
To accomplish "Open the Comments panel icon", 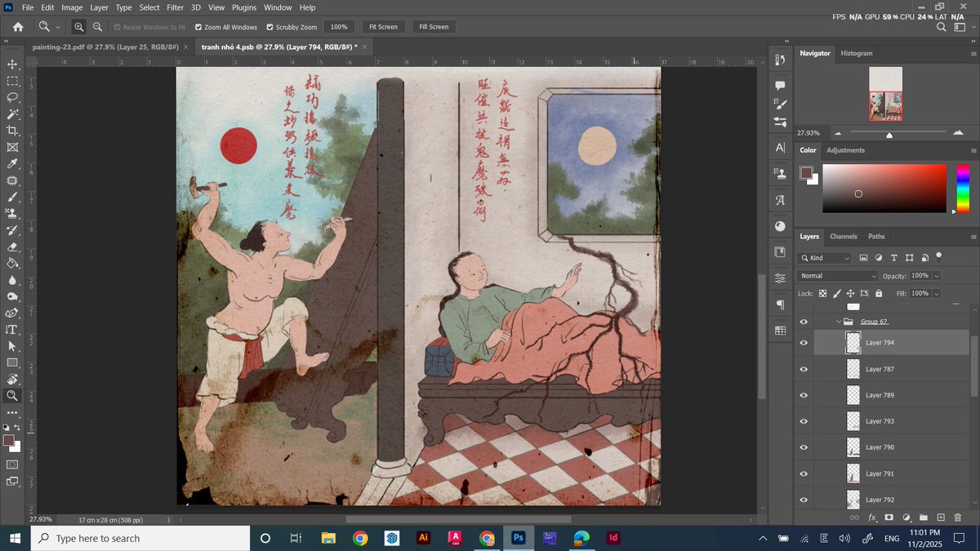I will click(x=780, y=86).
